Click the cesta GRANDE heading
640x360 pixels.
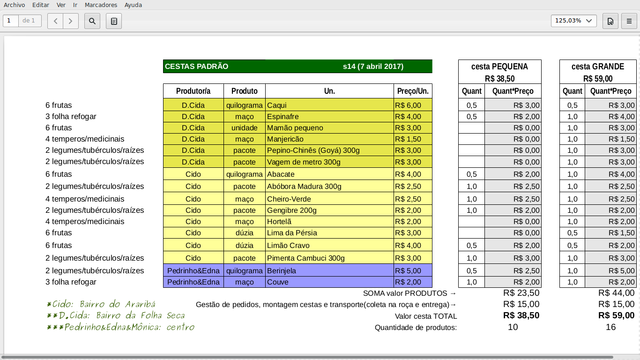(x=598, y=67)
